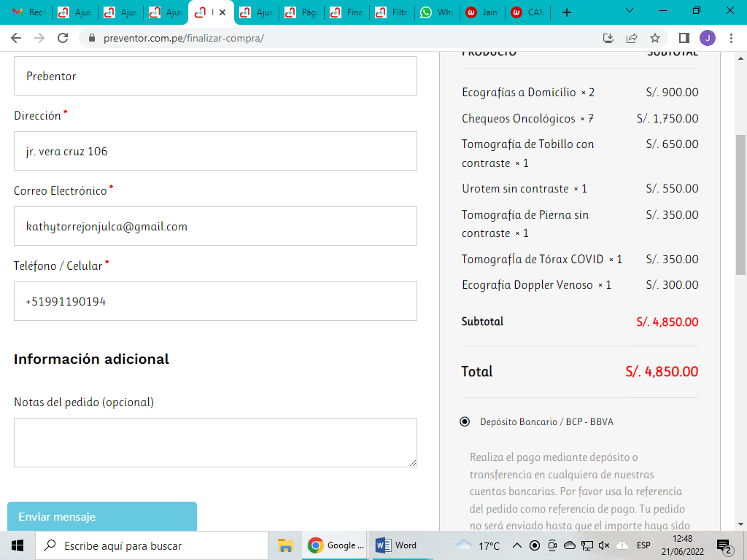747x560 pixels.
Task: Open the notification center icon
Action: [x=724, y=545]
